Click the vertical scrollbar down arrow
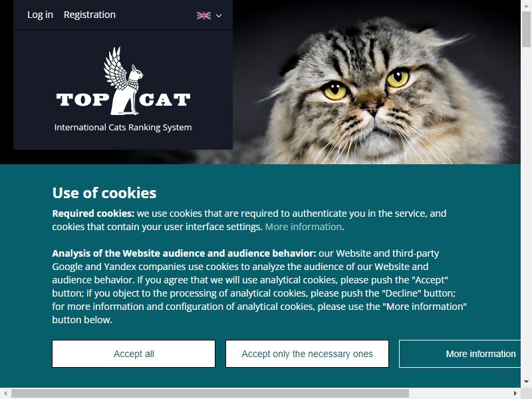Screen dimensions: 532x399 click(x=526, y=382)
